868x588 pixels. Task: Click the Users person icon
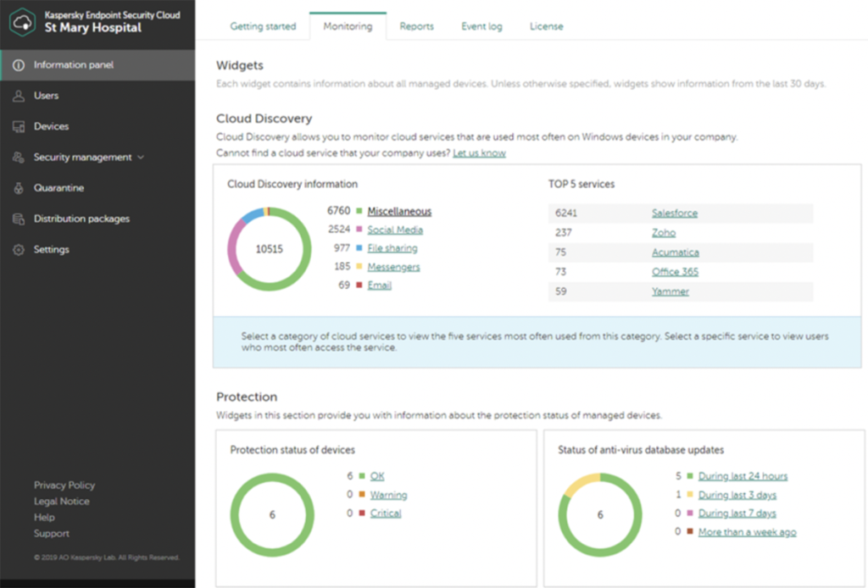click(19, 96)
